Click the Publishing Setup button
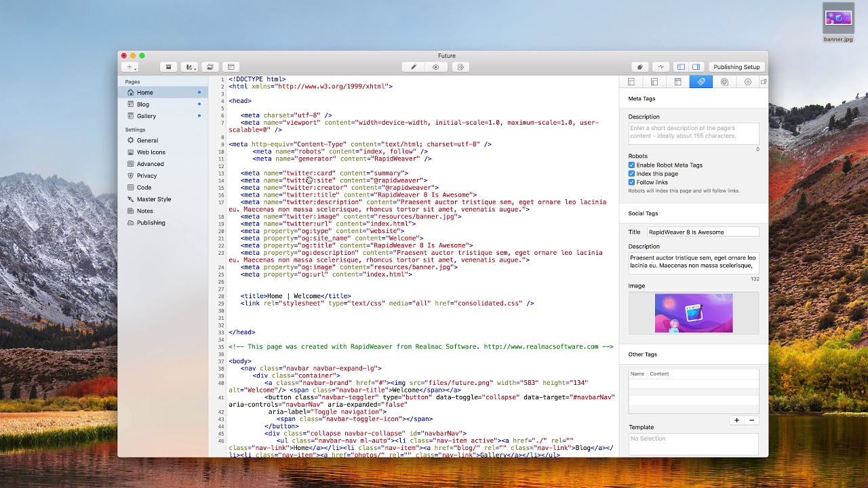 click(736, 66)
